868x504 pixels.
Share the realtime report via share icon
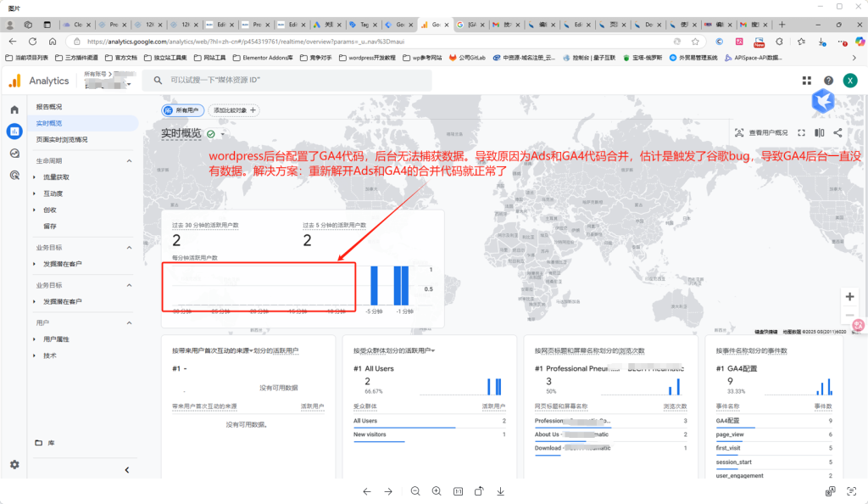[x=837, y=133]
